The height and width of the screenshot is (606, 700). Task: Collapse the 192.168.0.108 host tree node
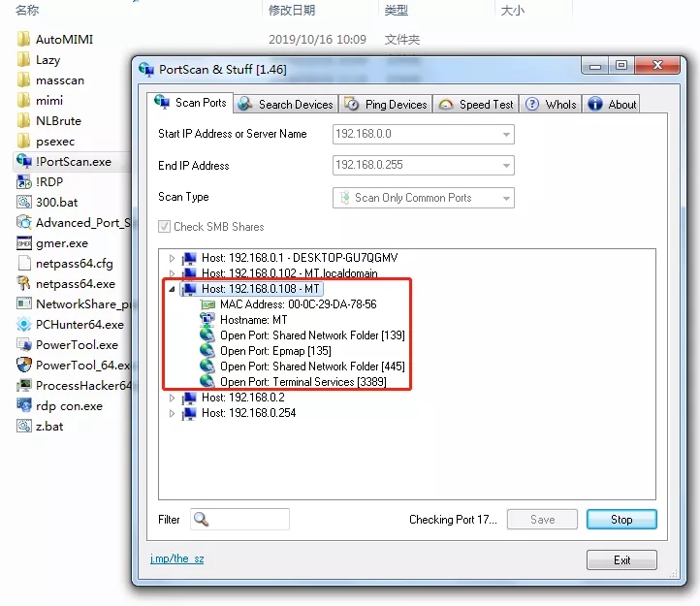point(173,289)
